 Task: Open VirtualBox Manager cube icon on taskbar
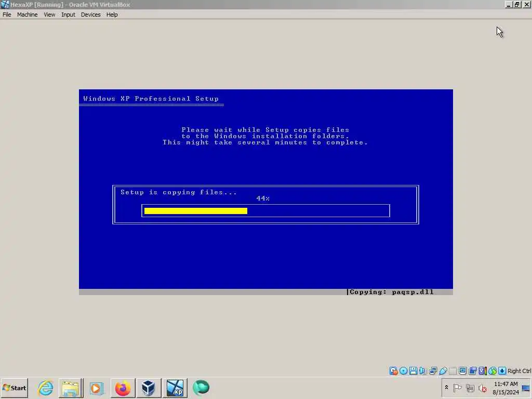[148, 388]
